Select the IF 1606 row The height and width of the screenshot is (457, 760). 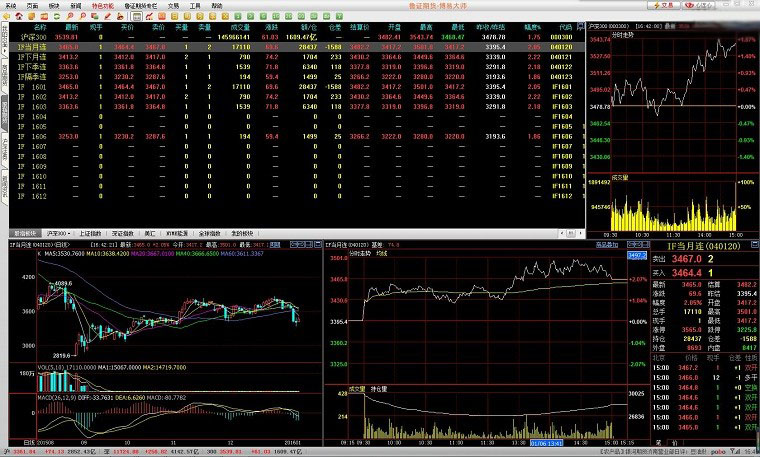click(297, 137)
